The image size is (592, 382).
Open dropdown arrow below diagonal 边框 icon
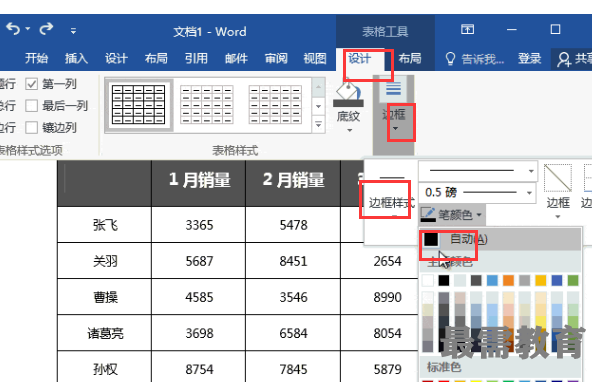click(x=558, y=217)
